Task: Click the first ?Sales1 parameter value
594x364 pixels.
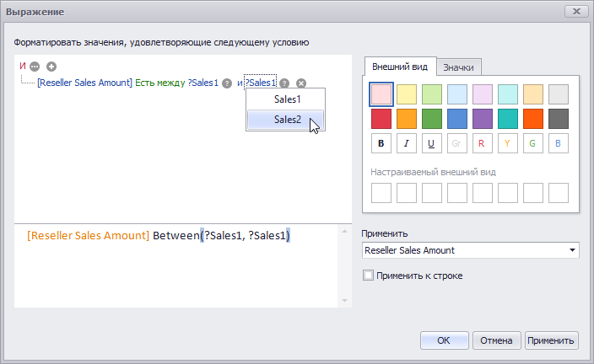Action: point(203,83)
